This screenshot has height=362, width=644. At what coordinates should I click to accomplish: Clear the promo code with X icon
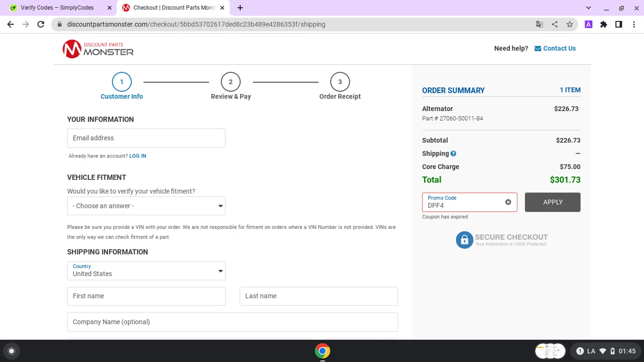point(508,202)
